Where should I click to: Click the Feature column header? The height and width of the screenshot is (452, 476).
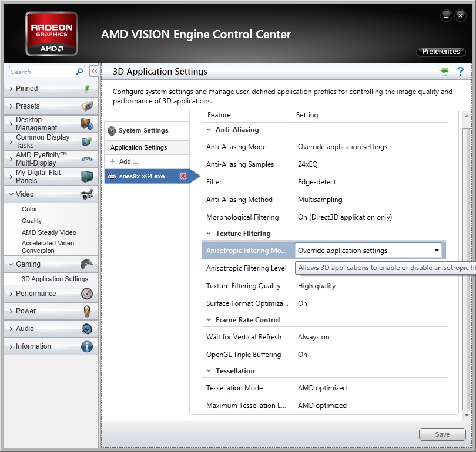tap(219, 115)
